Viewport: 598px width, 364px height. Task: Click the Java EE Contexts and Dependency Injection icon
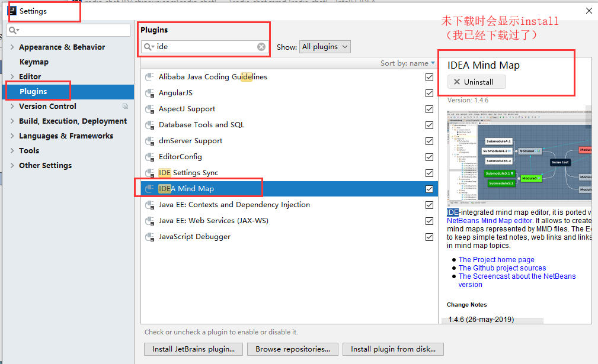point(149,205)
